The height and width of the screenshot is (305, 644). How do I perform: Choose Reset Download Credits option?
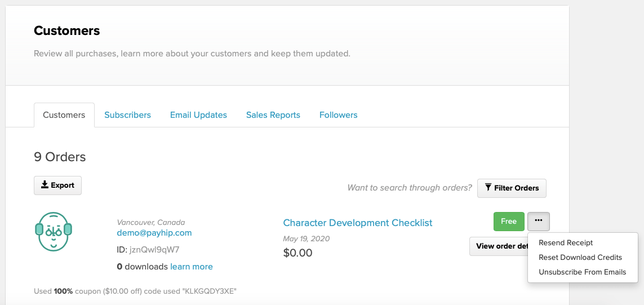[580, 258]
